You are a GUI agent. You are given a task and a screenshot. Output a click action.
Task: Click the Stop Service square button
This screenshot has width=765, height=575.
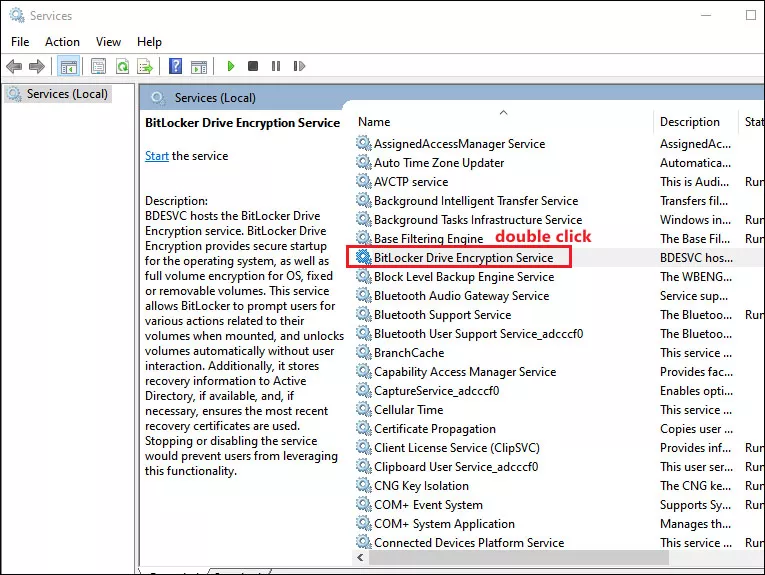click(x=253, y=66)
